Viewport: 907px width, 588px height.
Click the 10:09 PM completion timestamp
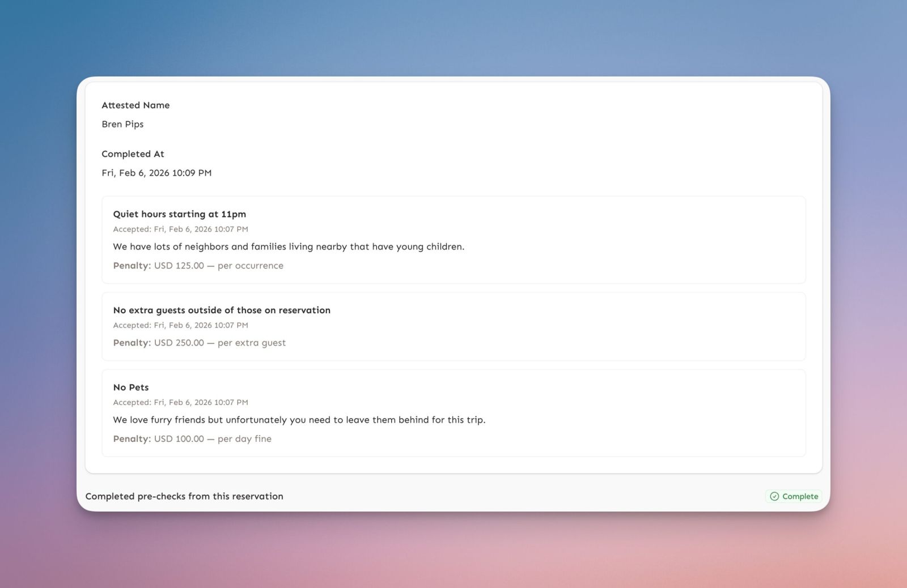tap(156, 173)
